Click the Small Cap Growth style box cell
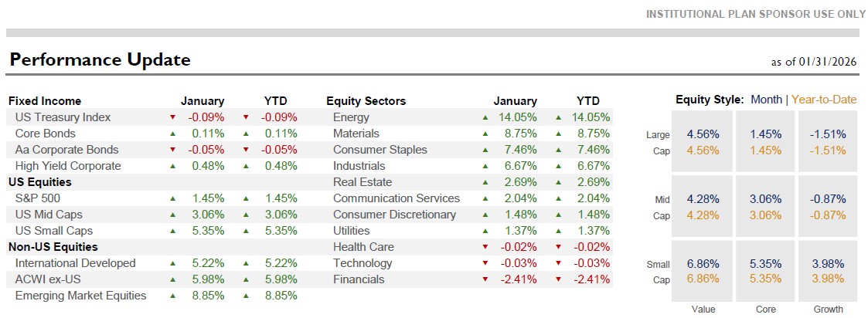 (829, 271)
